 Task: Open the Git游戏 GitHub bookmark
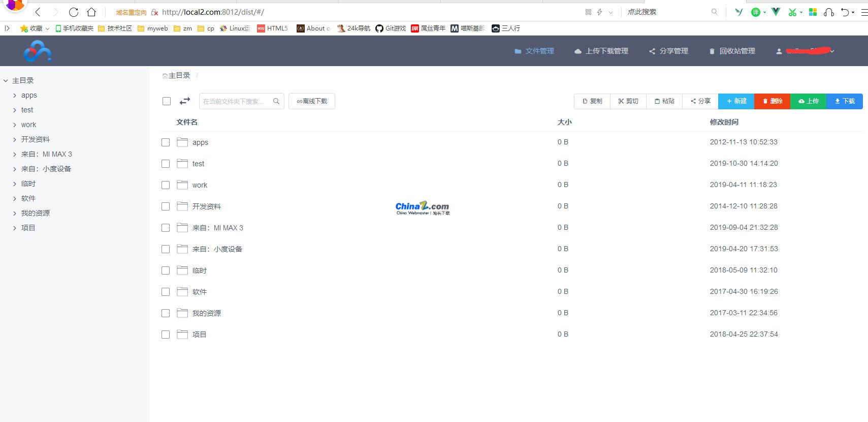(391, 28)
